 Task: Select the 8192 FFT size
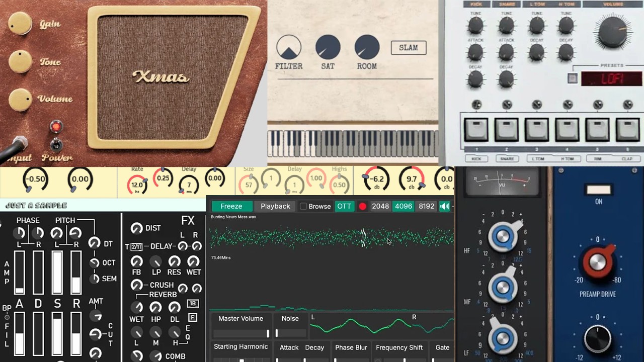(x=427, y=206)
